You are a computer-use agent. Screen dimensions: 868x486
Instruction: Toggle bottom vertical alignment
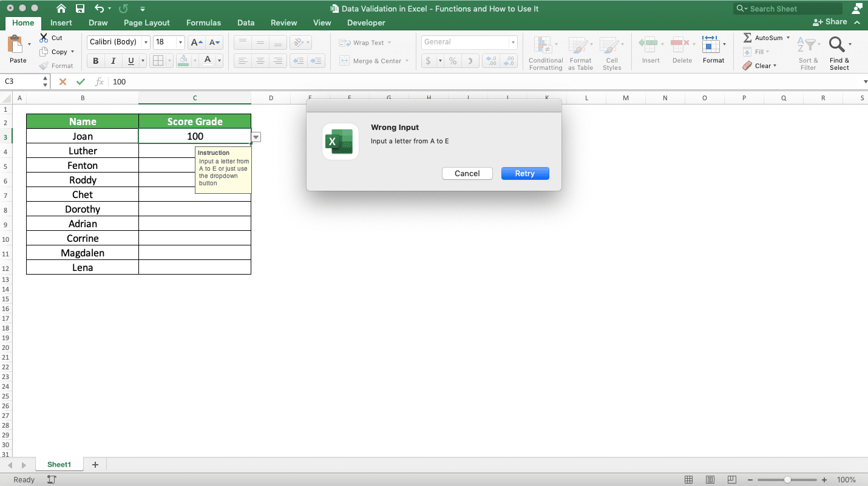click(278, 43)
